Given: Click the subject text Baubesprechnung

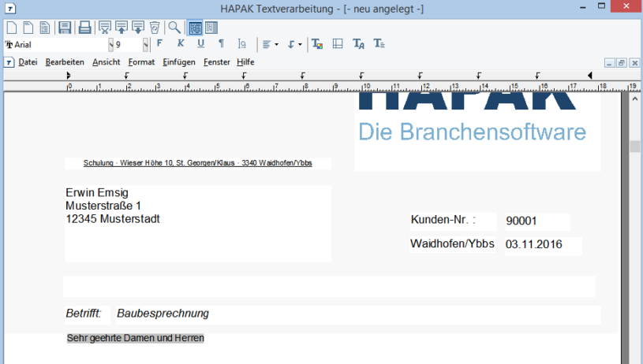Looking at the screenshot, I should click(163, 314).
